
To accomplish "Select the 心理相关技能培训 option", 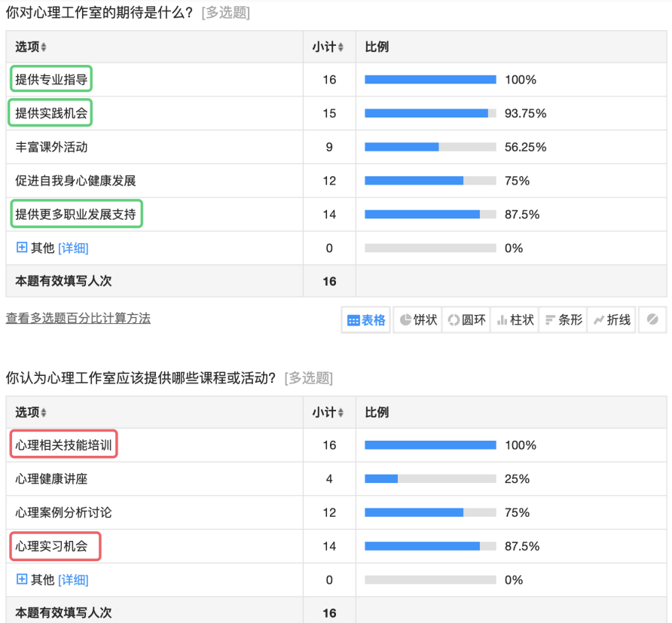I will [64, 445].
